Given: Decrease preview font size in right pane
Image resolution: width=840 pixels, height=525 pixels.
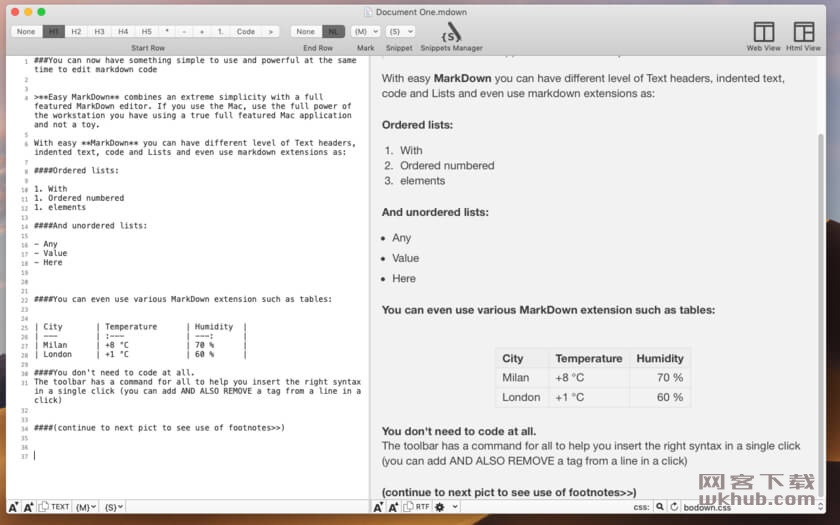Looking at the screenshot, I should click(x=378, y=507).
